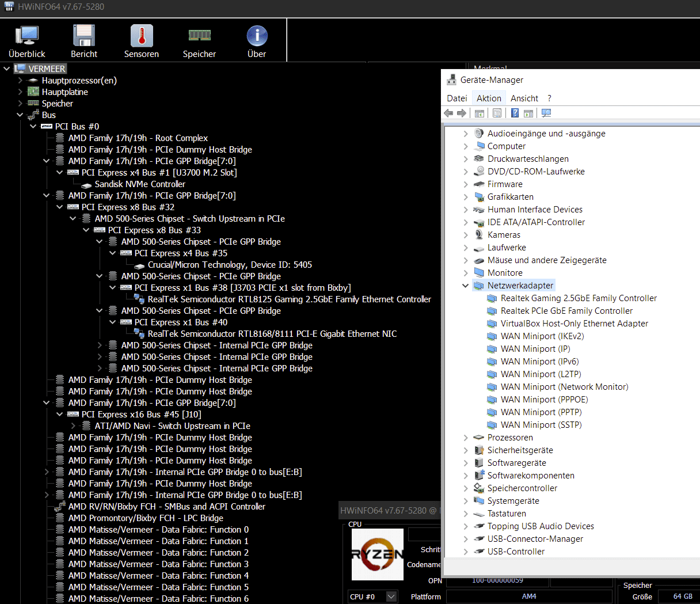Viewport: 700px width, 604px height.
Task: Expand the Hauptprozessor(en) node
Action: click(20, 81)
